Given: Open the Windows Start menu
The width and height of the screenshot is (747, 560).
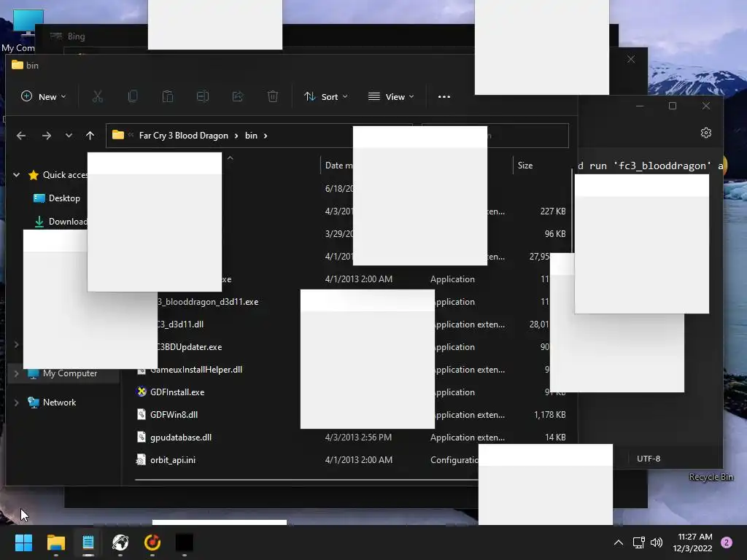Looking at the screenshot, I should pos(23,542).
